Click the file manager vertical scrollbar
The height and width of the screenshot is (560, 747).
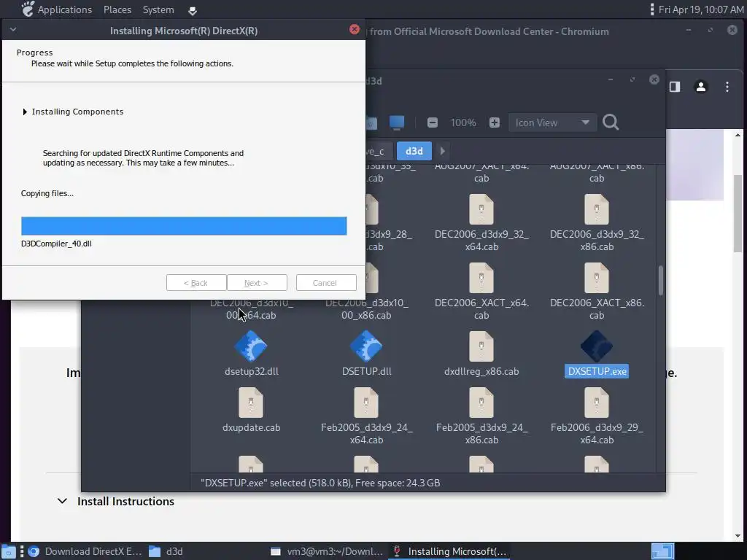pyautogui.click(x=660, y=281)
